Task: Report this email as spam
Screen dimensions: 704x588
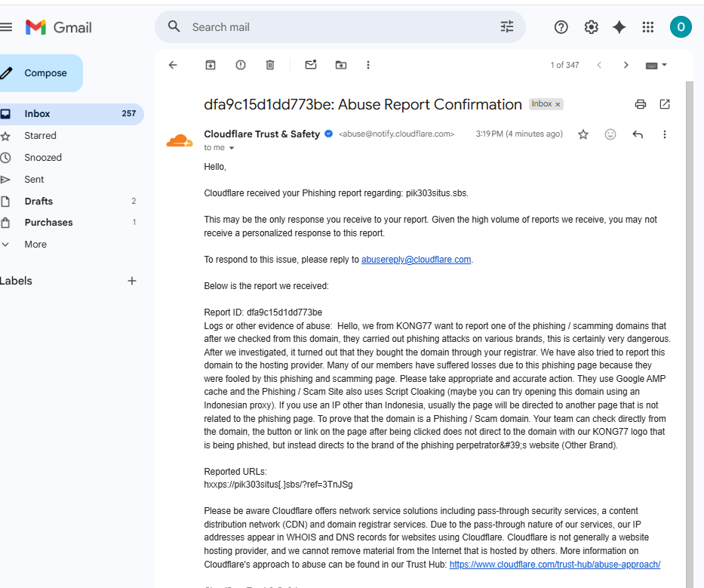Action: (241, 65)
